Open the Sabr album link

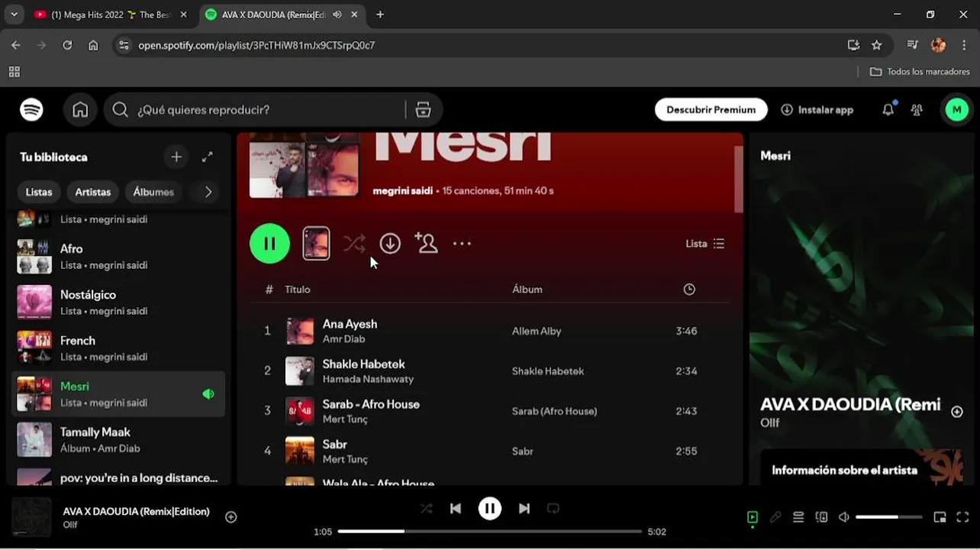click(523, 451)
